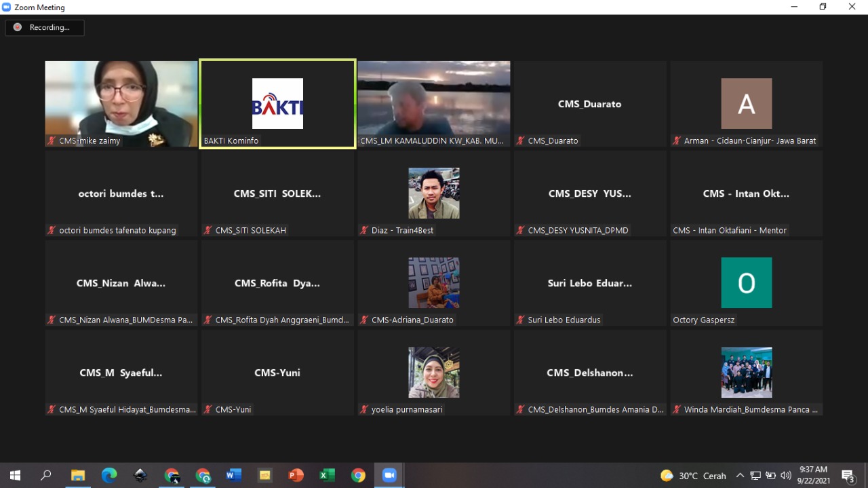Select yoelia purnamasari's participant tile
The image size is (868, 488).
(x=433, y=373)
